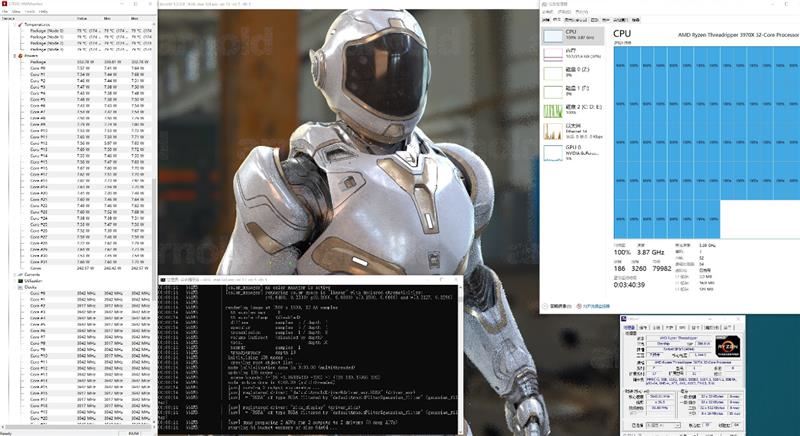
Task: Open the Help menu in HWMonitor
Action: pyautogui.click(x=43, y=11)
